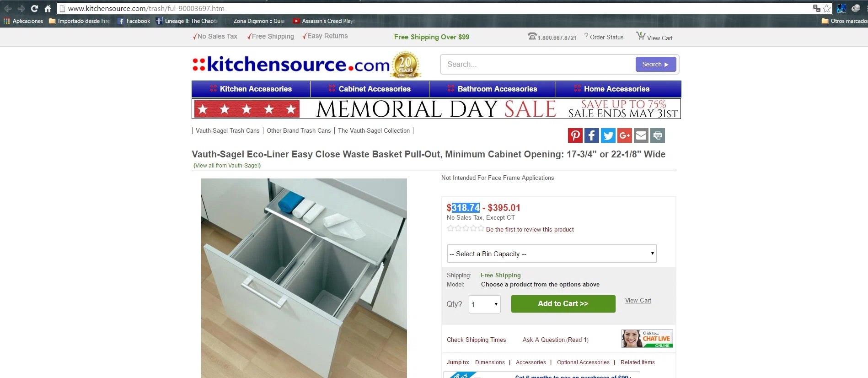Bookmark page with star icon

tap(826, 8)
